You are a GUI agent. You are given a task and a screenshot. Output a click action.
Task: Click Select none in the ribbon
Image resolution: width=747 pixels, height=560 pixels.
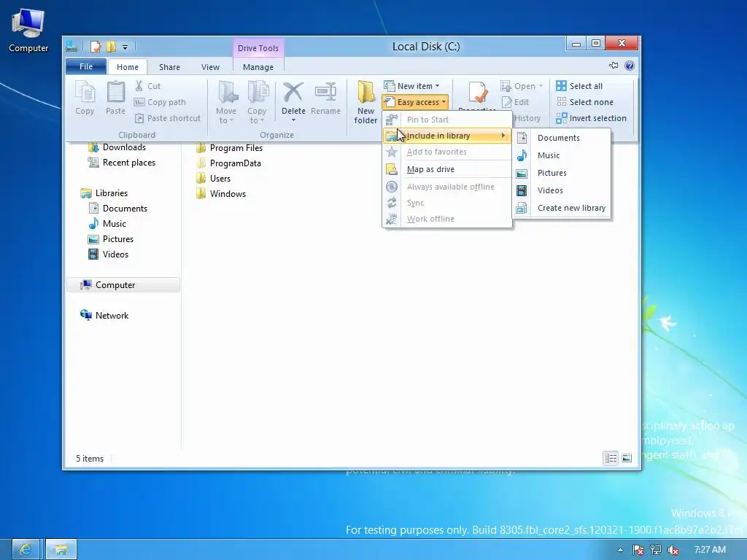[585, 102]
